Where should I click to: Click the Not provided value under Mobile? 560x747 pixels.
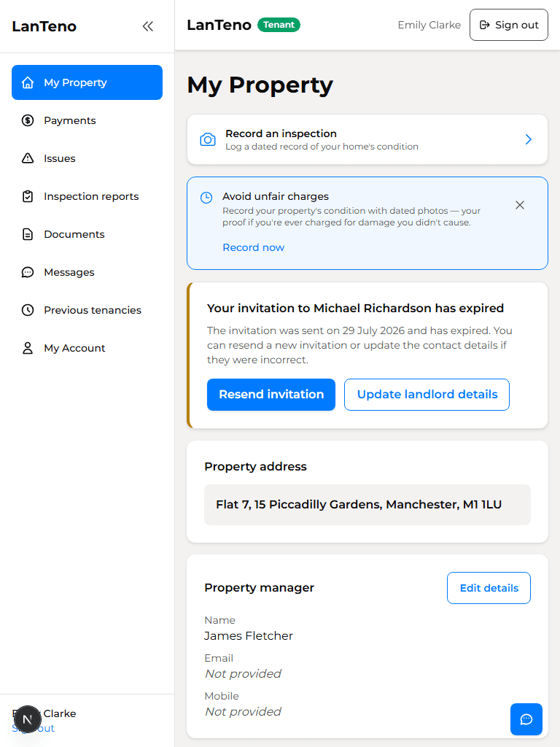pyautogui.click(x=243, y=711)
